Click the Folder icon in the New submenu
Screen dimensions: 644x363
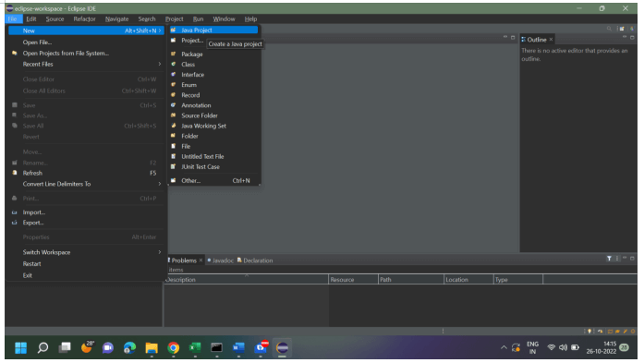pos(174,136)
